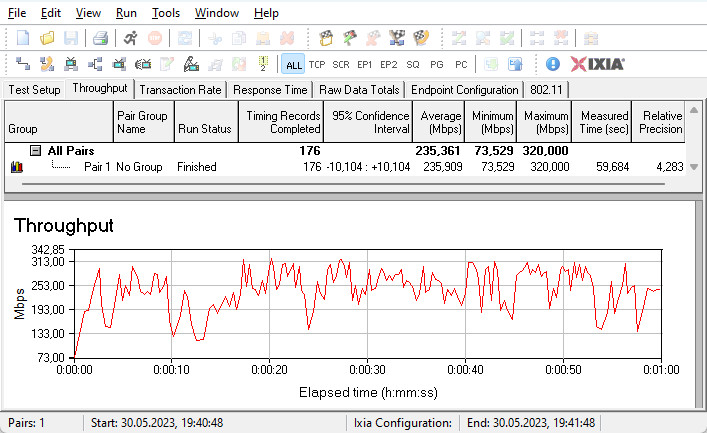707x433 pixels.
Task: Click the IXIA logo
Action: coord(597,64)
